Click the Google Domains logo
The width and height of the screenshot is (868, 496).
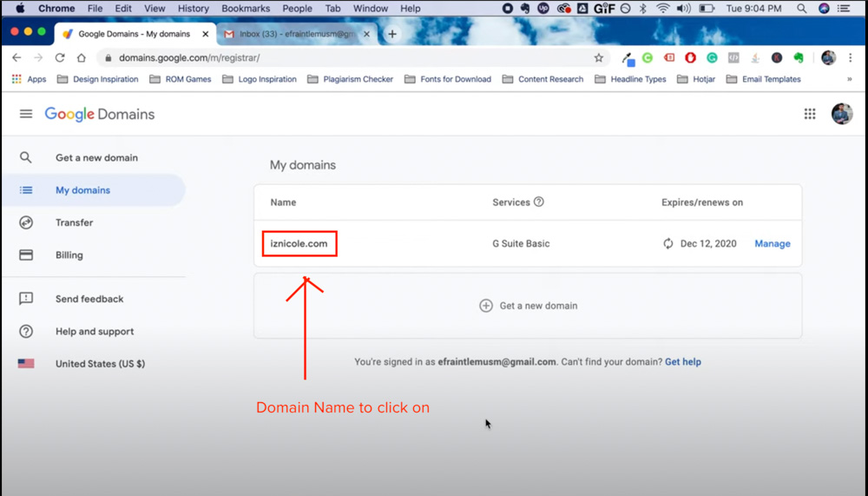click(x=100, y=114)
